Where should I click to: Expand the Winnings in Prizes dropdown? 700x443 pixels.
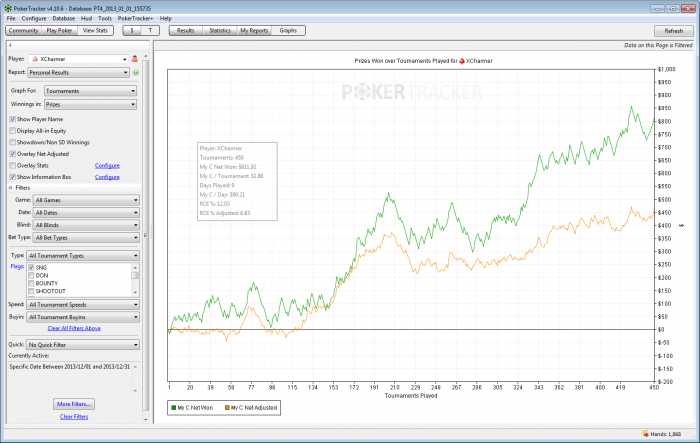(90, 104)
